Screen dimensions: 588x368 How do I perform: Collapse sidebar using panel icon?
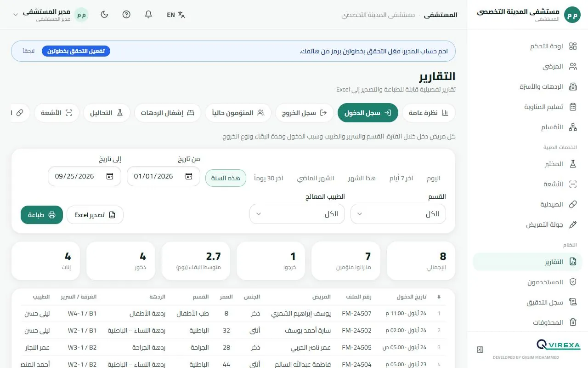(x=480, y=350)
